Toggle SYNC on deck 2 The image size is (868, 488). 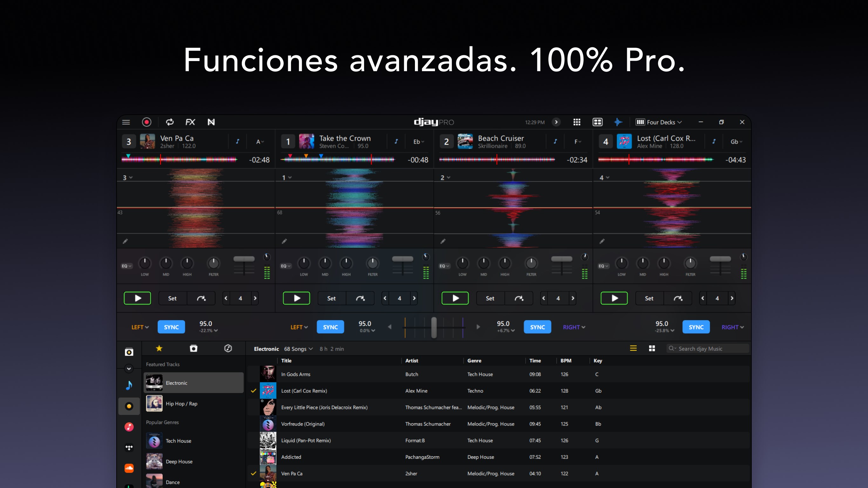538,327
